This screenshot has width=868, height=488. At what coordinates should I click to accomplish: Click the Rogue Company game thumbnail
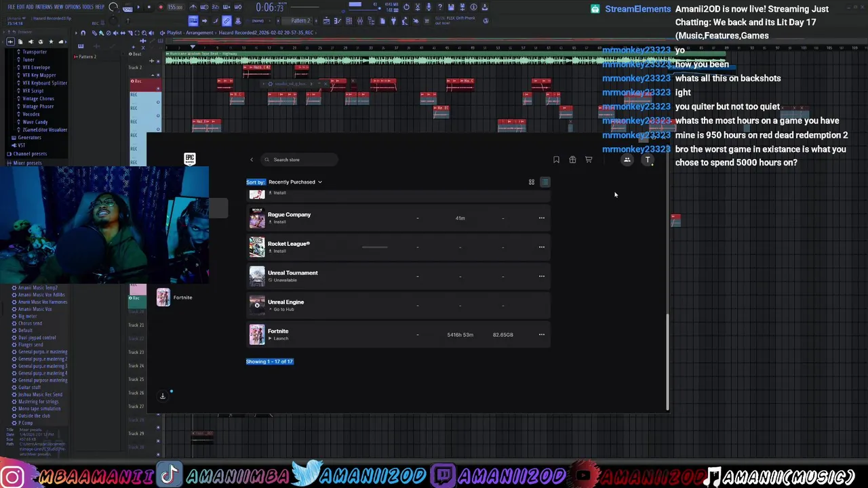[x=257, y=218]
